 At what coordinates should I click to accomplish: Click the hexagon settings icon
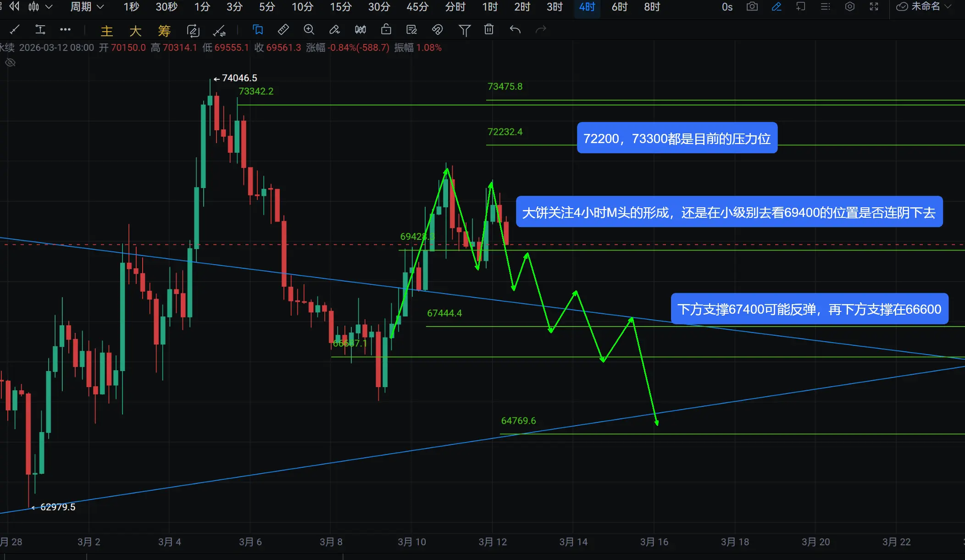click(849, 7)
